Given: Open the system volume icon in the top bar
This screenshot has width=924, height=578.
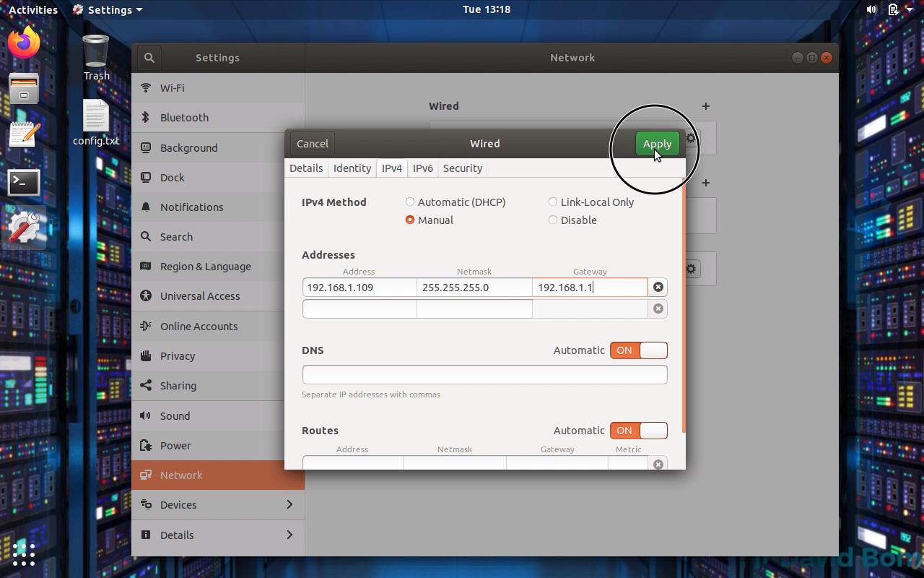Looking at the screenshot, I should pyautogui.click(x=871, y=9).
